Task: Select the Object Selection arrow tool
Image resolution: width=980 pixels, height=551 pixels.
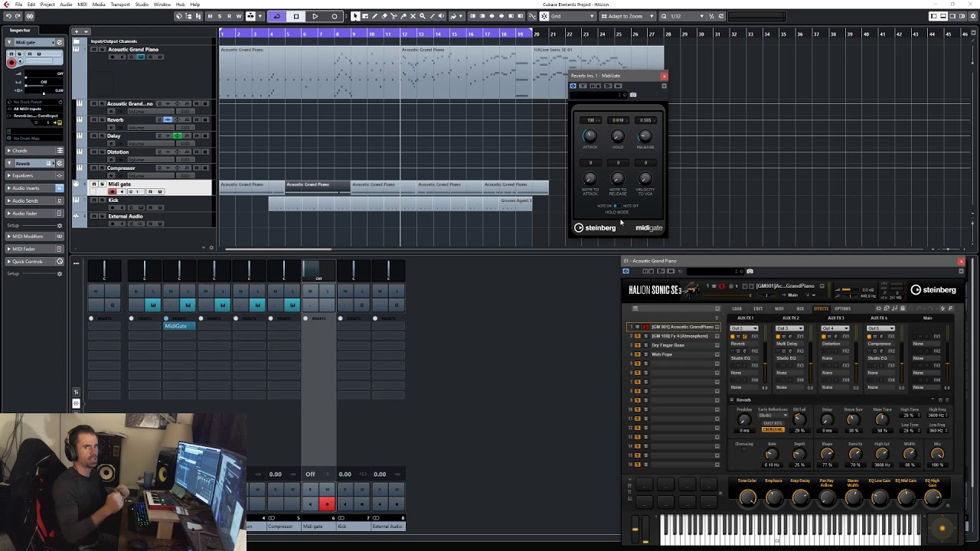Action: (354, 16)
